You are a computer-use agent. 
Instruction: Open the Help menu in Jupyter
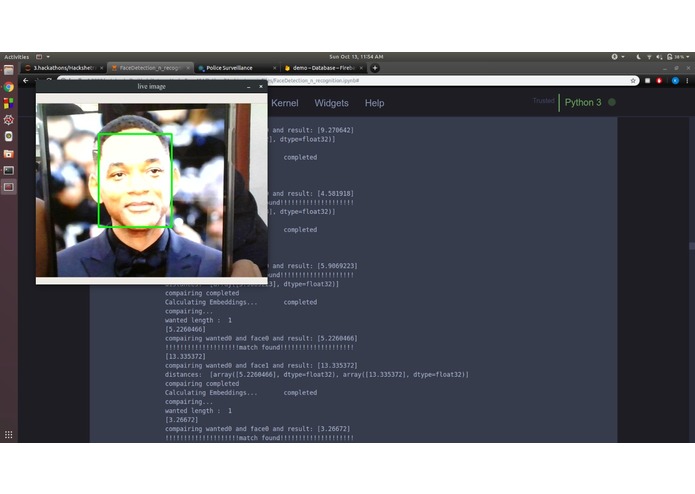click(375, 103)
